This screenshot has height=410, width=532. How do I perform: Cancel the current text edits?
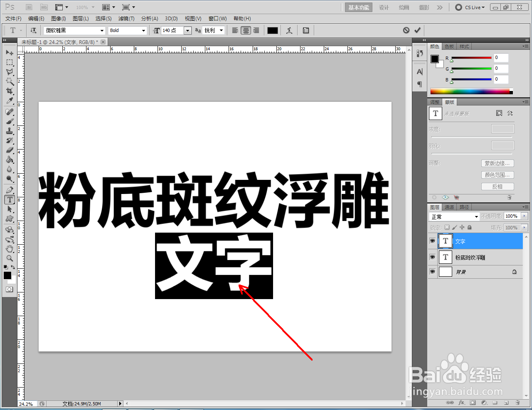click(406, 30)
